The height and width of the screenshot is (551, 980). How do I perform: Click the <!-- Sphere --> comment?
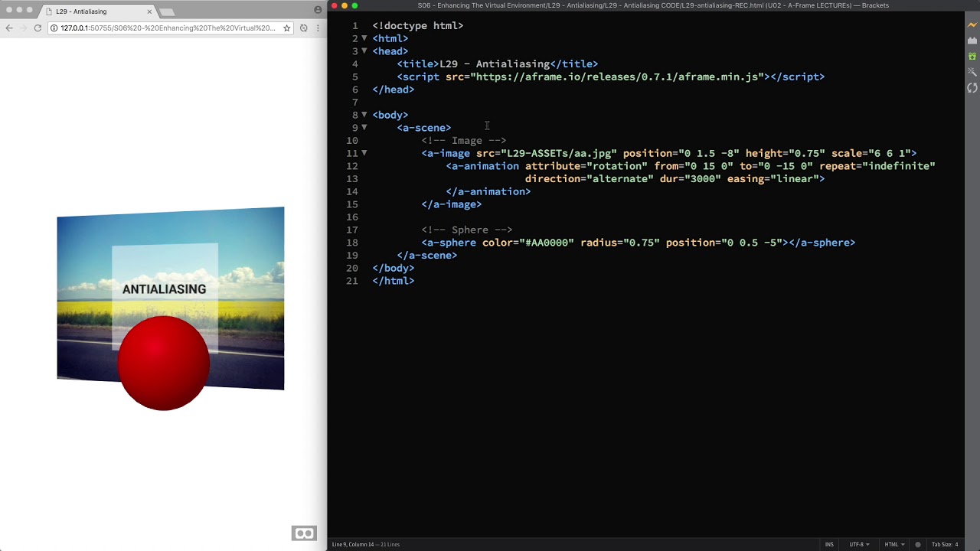pyautogui.click(x=467, y=230)
